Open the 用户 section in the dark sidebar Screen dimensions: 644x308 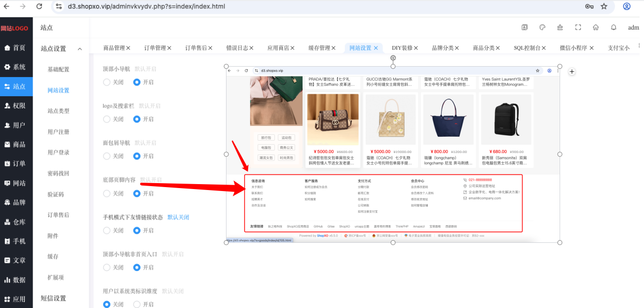(16, 125)
